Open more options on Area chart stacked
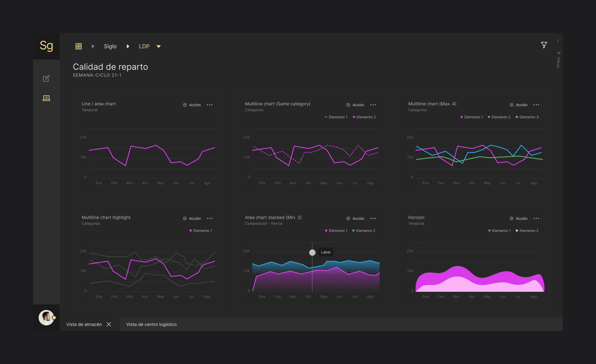The width and height of the screenshot is (596, 364). [x=373, y=218]
